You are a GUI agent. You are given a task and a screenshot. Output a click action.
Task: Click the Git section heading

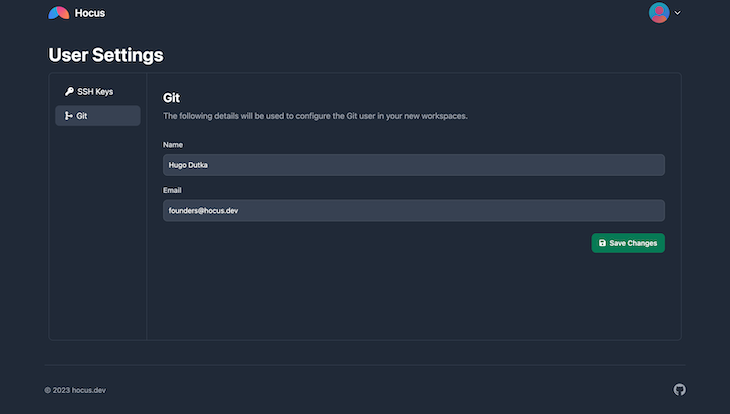pos(171,98)
